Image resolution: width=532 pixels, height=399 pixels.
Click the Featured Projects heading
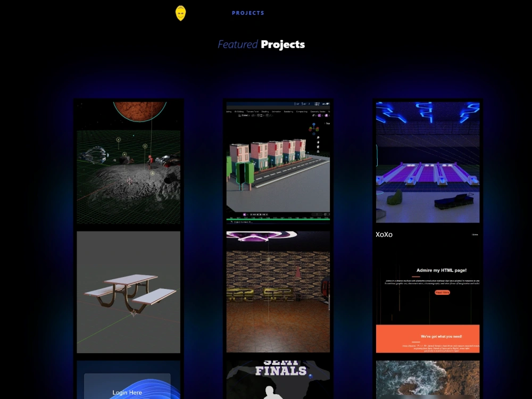tap(261, 45)
